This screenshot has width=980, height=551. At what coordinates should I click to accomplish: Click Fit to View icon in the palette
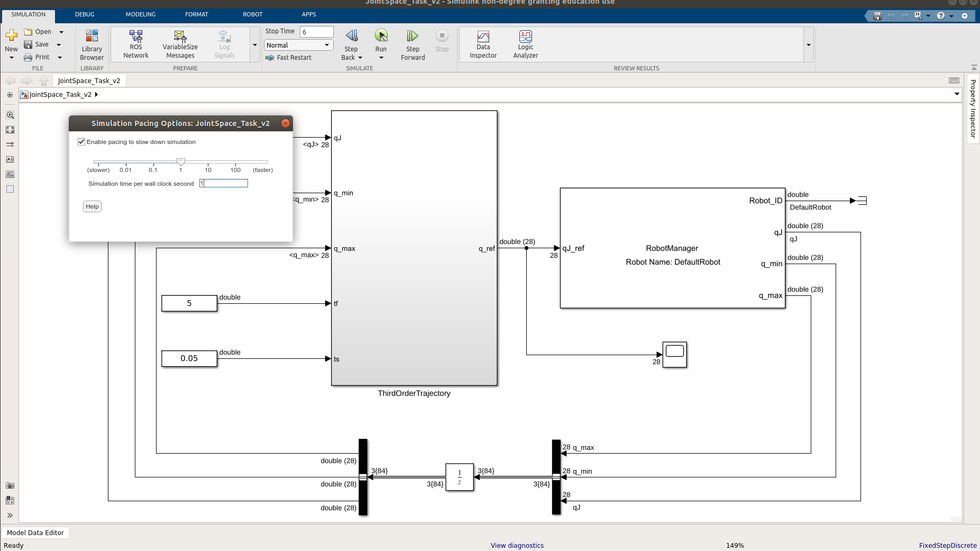click(x=10, y=130)
